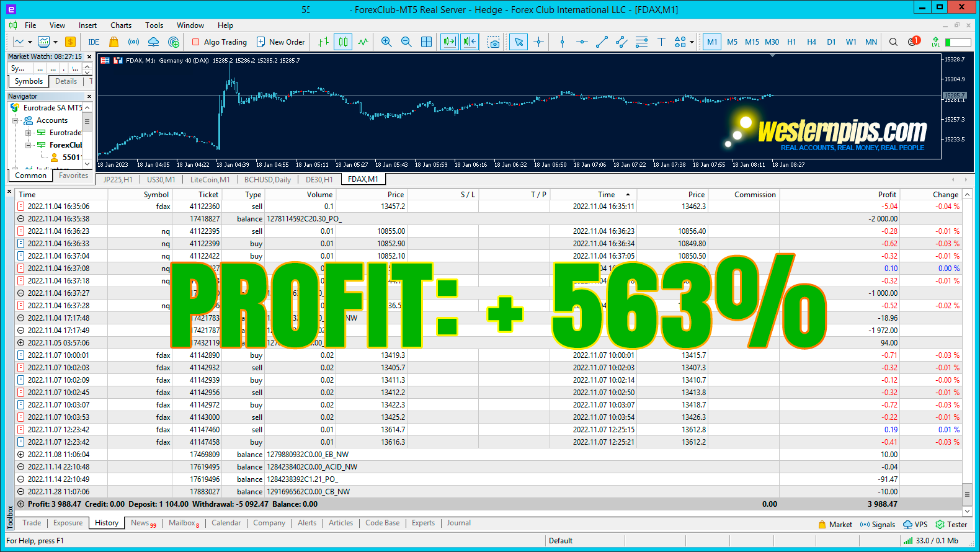Open VPS link in Toolbox footer
980x552 pixels.
tap(915, 524)
